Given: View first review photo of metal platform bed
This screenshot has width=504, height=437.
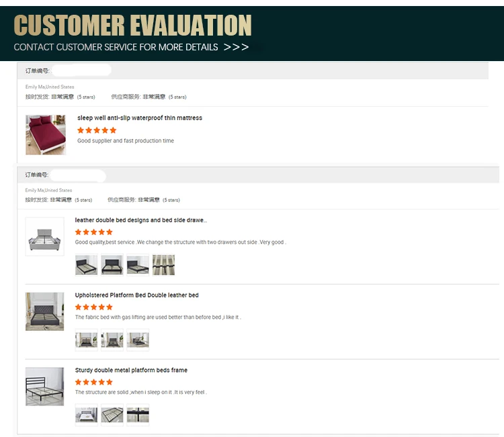Looking at the screenshot, I should click(87, 415).
